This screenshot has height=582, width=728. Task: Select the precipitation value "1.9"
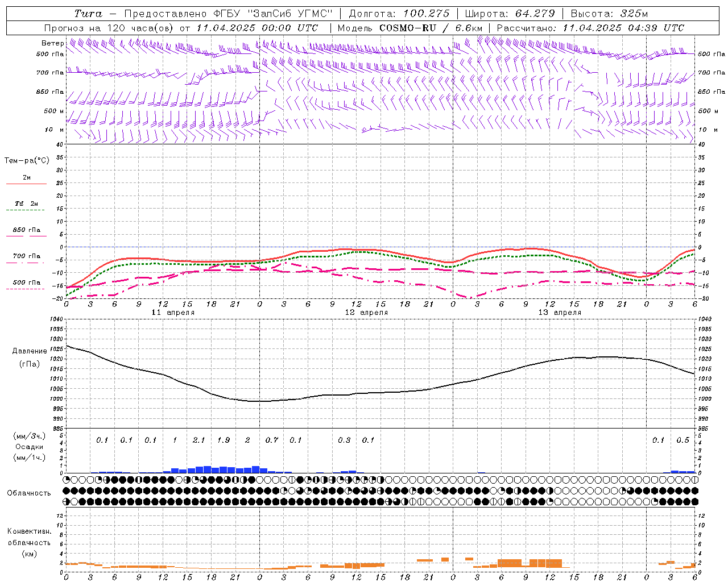coord(223,440)
